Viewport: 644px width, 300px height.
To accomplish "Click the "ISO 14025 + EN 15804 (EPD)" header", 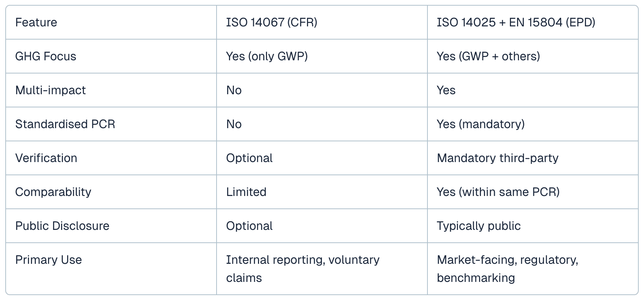I will click(516, 22).
